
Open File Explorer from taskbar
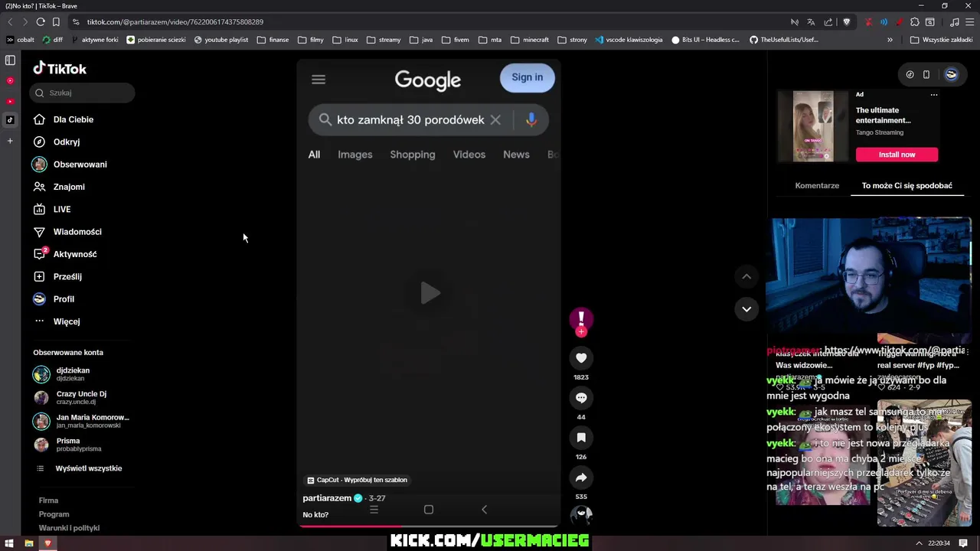point(29,543)
